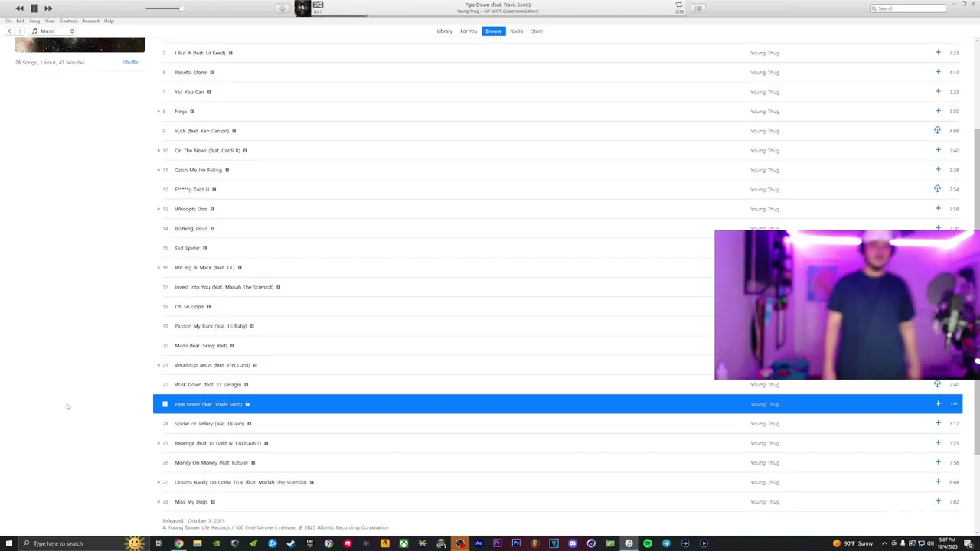980x551 pixels.
Task: Adjust the volume slider
Action: click(x=165, y=8)
